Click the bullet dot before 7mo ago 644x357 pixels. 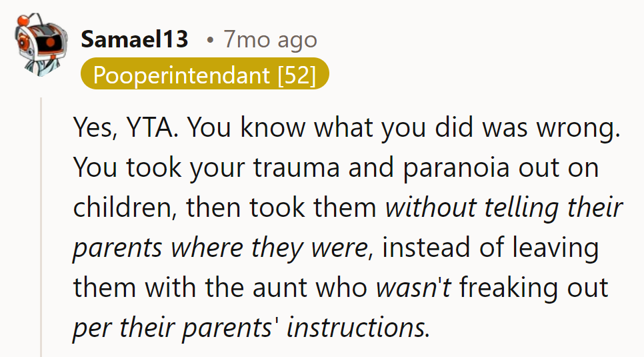[x=210, y=41]
